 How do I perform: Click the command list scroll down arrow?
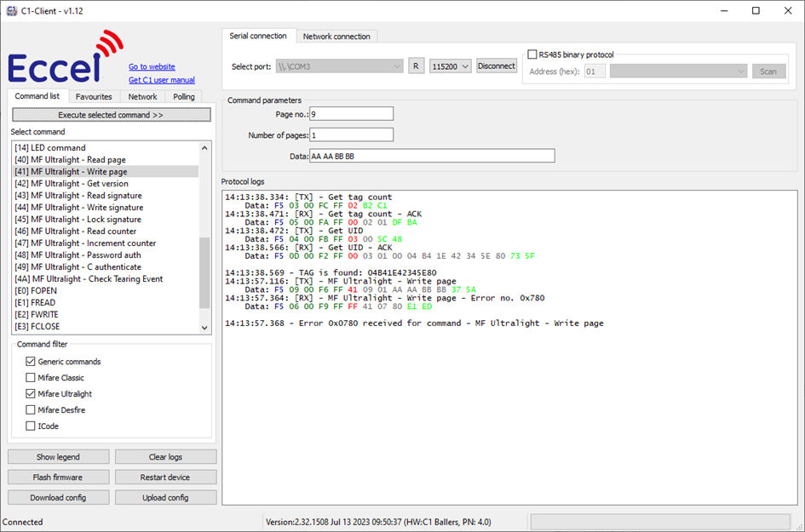(x=204, y=327)
